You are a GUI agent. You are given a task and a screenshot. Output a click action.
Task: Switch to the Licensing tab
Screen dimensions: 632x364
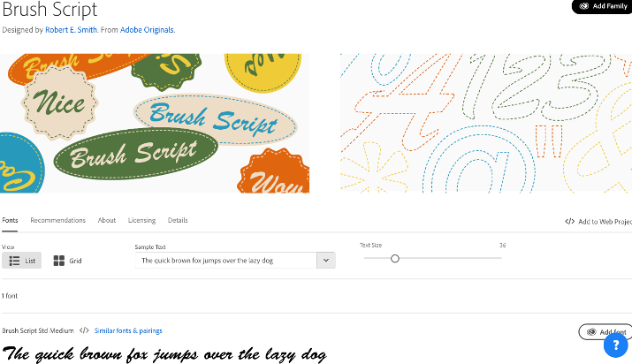142,220
